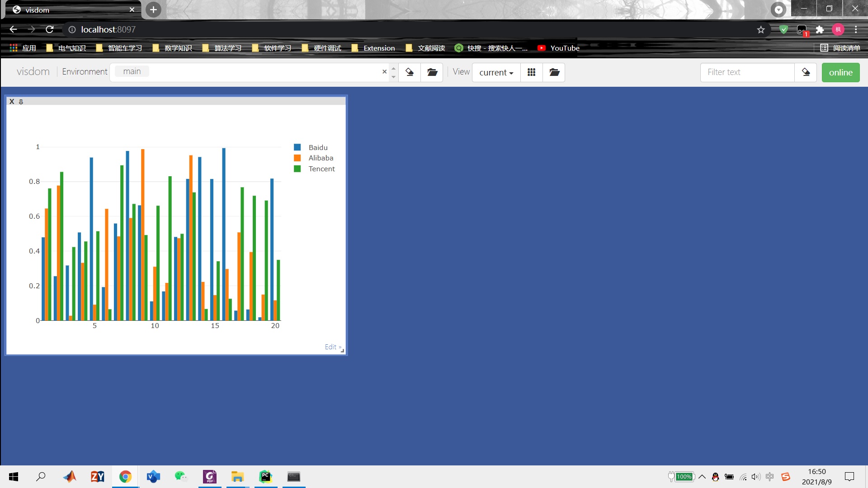Open the YouTube bookmark
Screen dimensions: 868x488
click(559, 48)
